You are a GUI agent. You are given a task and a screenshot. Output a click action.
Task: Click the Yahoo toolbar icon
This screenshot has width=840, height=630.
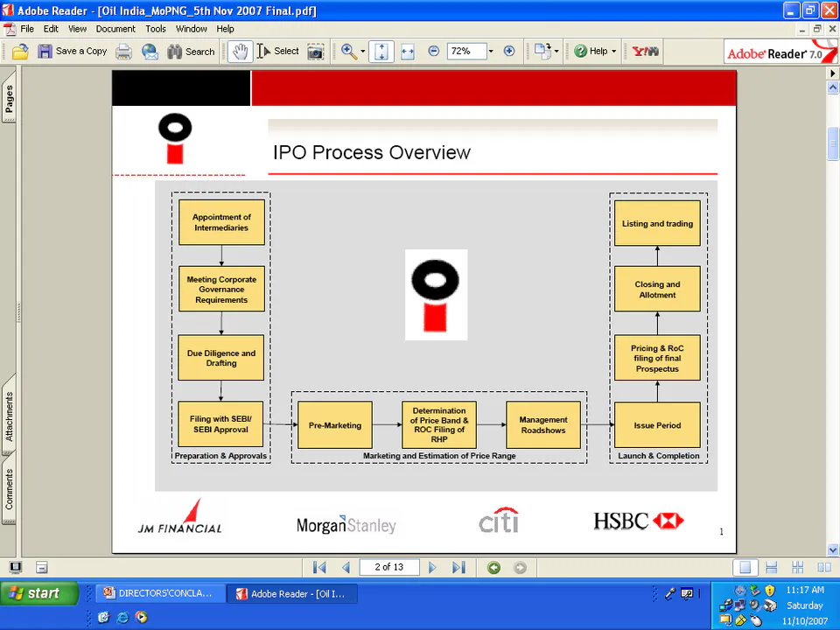click(645, 52)
